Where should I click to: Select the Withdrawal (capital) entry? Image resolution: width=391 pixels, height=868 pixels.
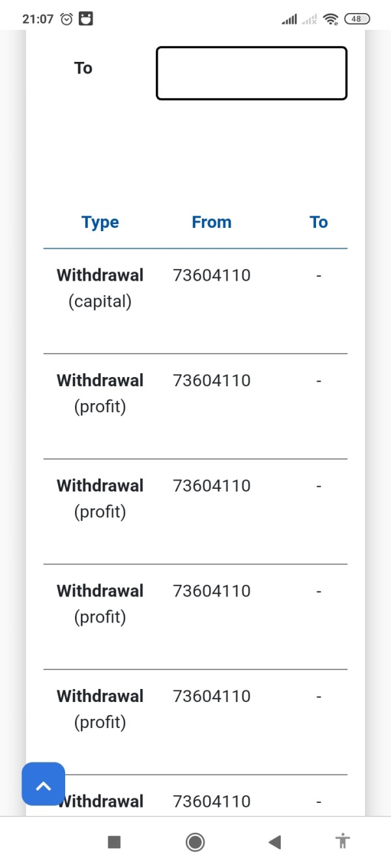tap(100, 288)
